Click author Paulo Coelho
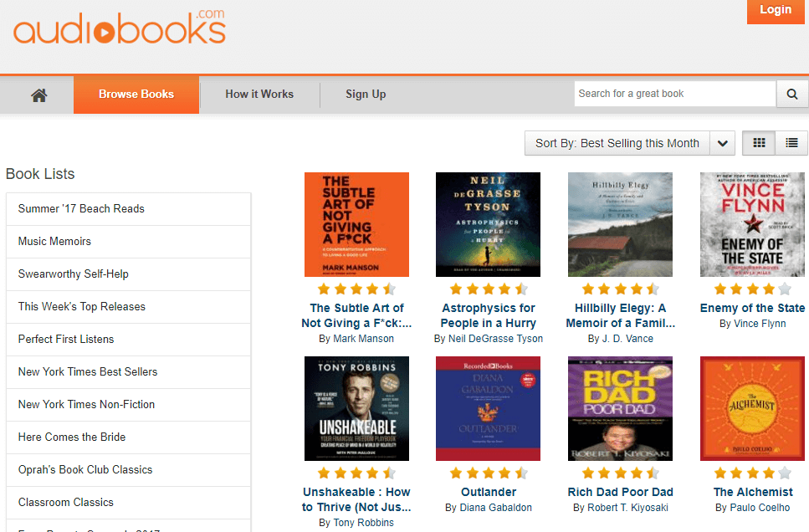The image size is (809, 532). click(760, 508)
